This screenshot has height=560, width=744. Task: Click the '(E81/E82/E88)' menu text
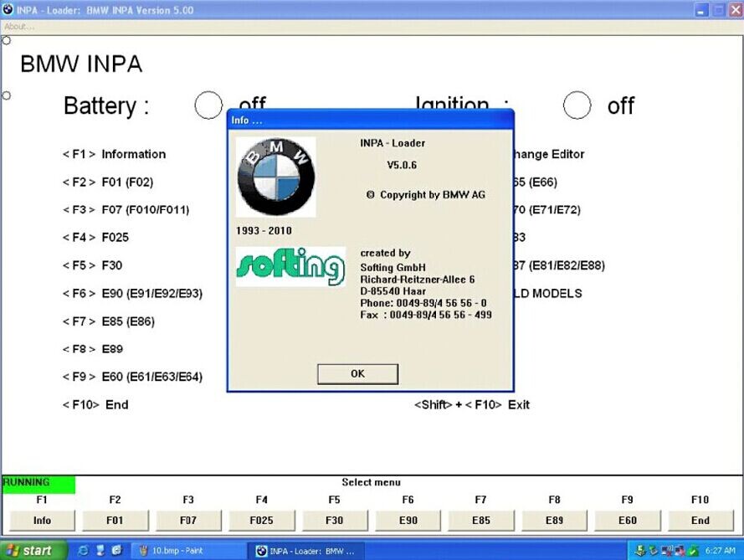point(567,265)
